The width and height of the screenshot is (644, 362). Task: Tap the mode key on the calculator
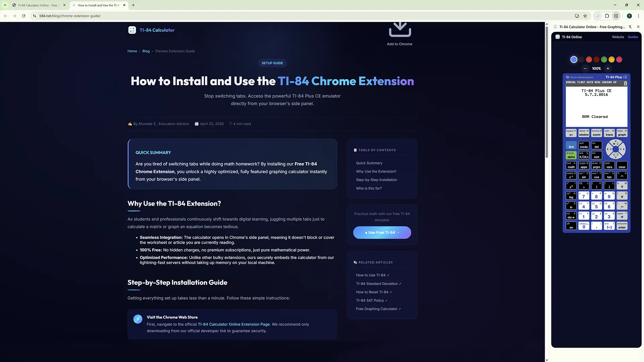[x=584, y=145]
